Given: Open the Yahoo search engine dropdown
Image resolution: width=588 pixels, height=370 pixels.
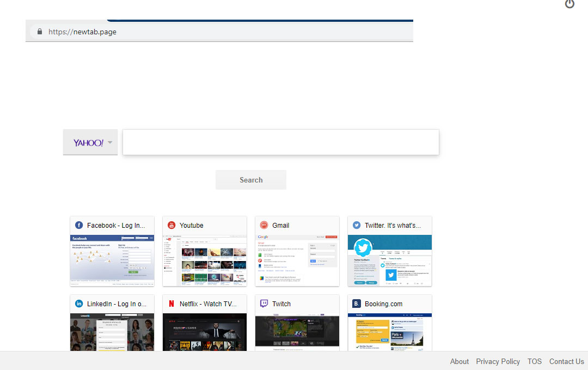Looking at the screenshot, I should tap(90, 143).
